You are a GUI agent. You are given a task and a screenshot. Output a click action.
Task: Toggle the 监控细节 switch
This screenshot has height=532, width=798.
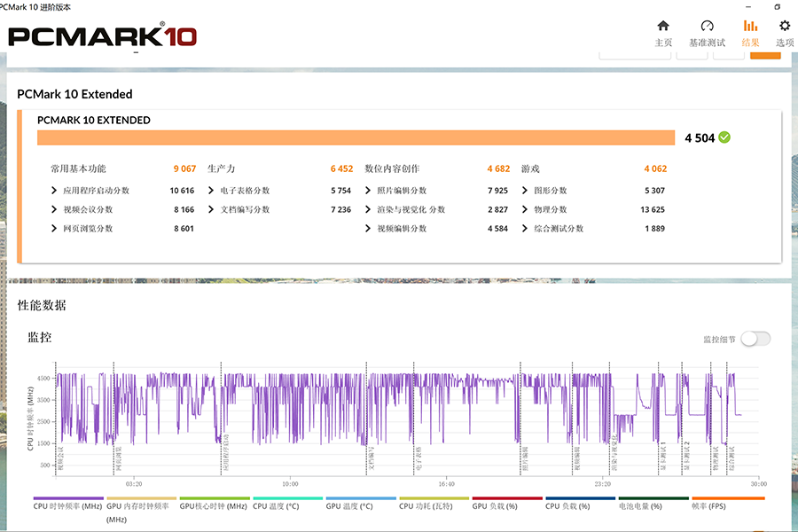pyautogui.click(x=755, y=339)
